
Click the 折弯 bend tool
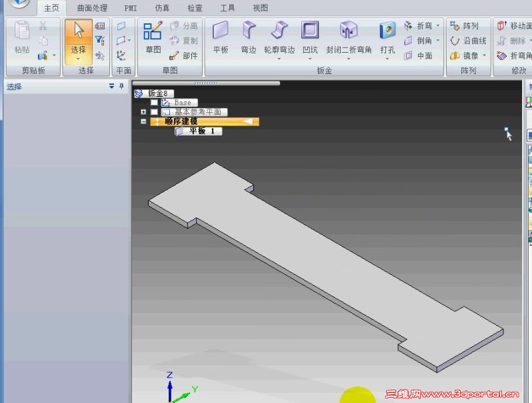418,26
